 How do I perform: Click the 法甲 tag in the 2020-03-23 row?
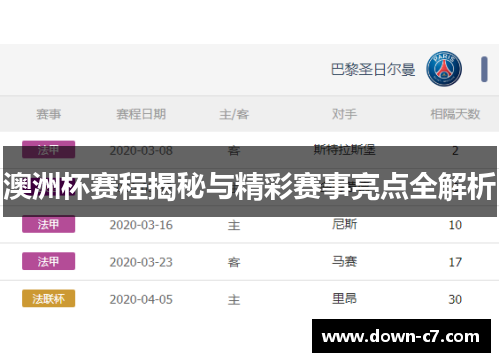(48, 261)
